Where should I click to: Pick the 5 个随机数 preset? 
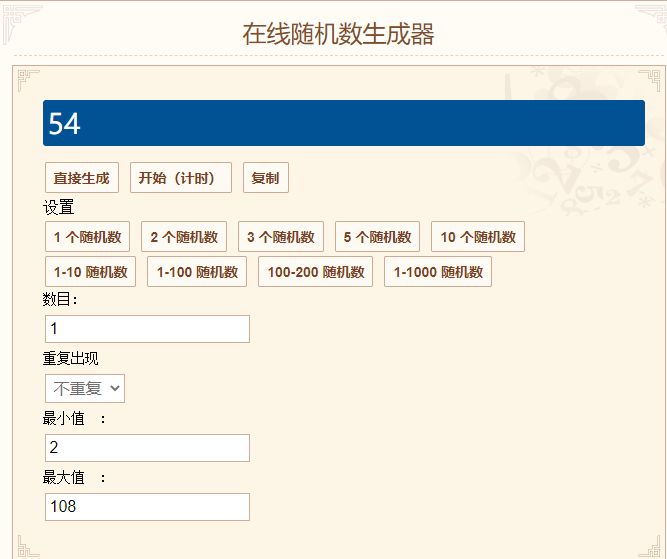coord(377,237)
